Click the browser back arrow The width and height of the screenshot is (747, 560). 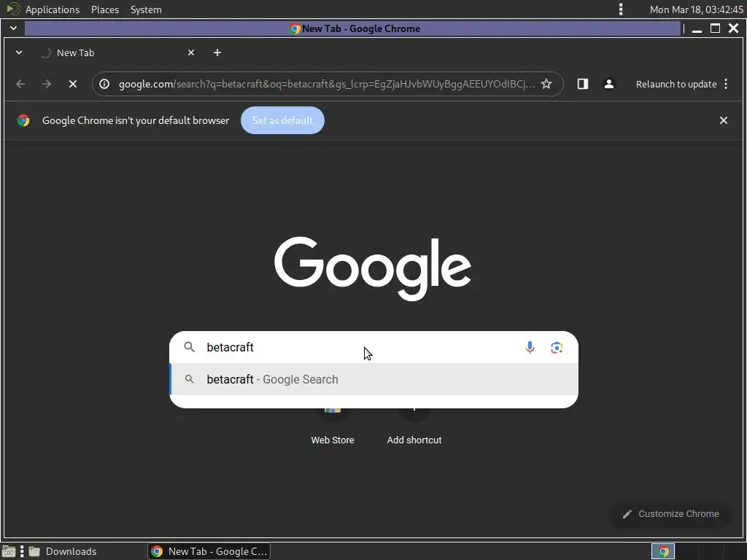20,85
